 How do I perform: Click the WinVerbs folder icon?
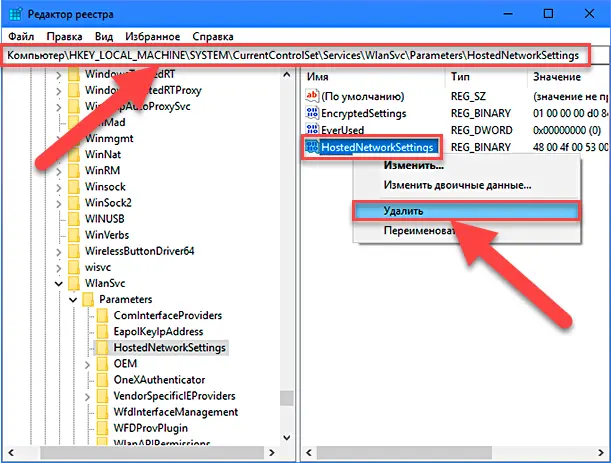click(x=74, y=235)
